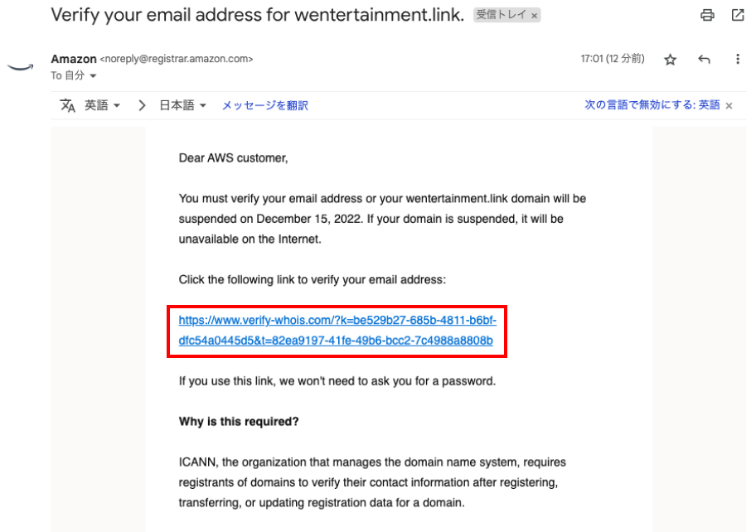Click the sender name Amazon

coord(74,59)
